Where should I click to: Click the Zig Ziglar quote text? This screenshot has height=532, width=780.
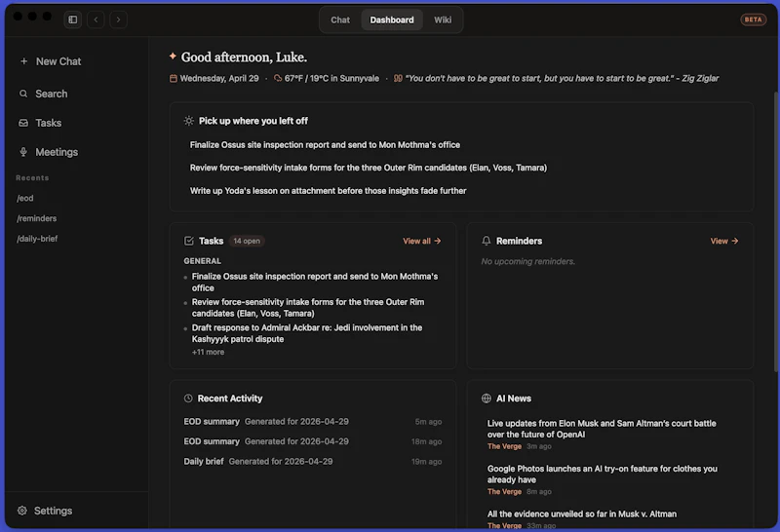click(563, 78)
